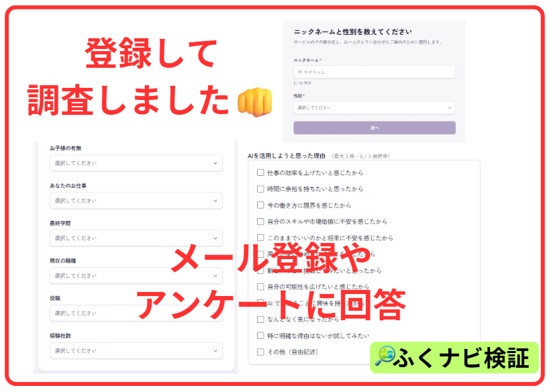Image resolution: width=553 pixels, height=392 pixels.
Task: Click the 最大３件・0 / 3 選択中 text
Action: [360, 156]
